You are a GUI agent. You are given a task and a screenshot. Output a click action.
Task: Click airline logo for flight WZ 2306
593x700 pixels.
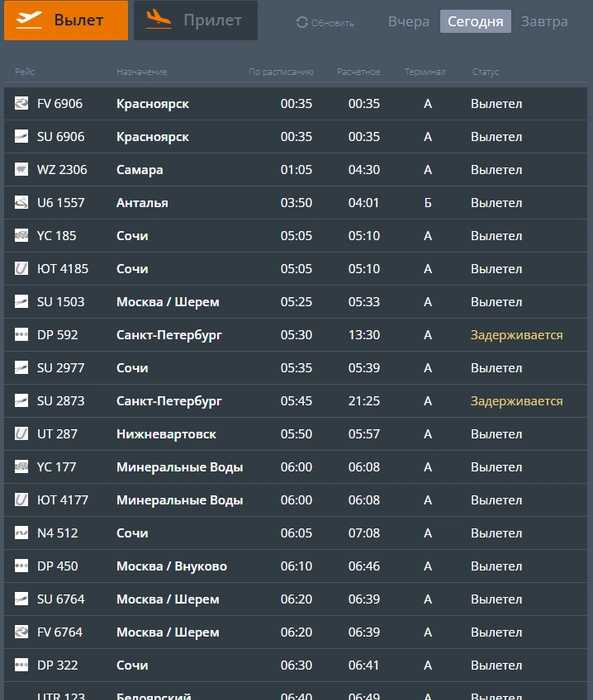21,169
